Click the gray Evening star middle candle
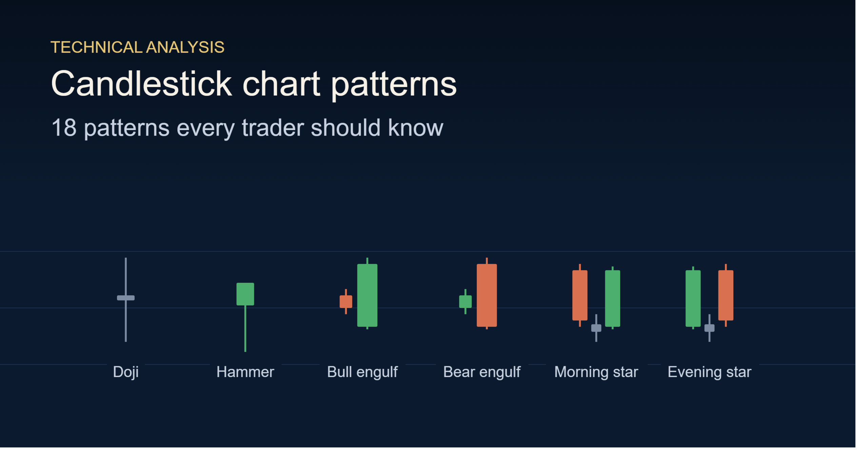 point(709,328)
